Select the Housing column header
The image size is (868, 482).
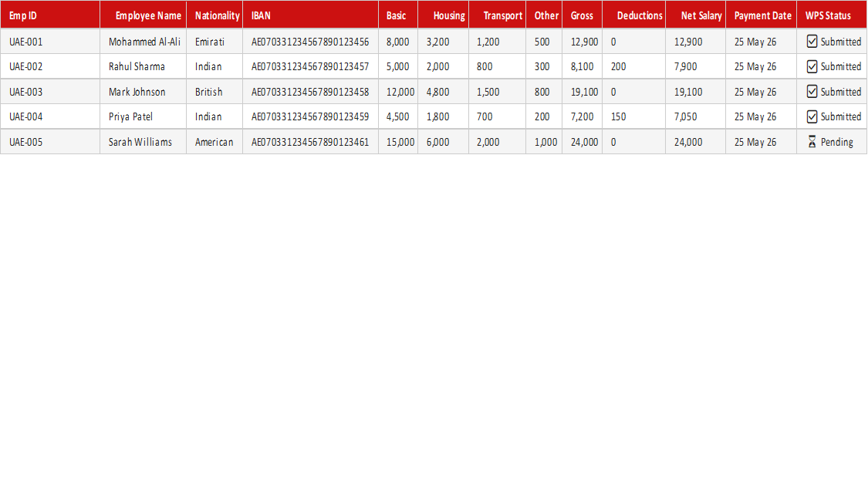click(x=444, y=15)
